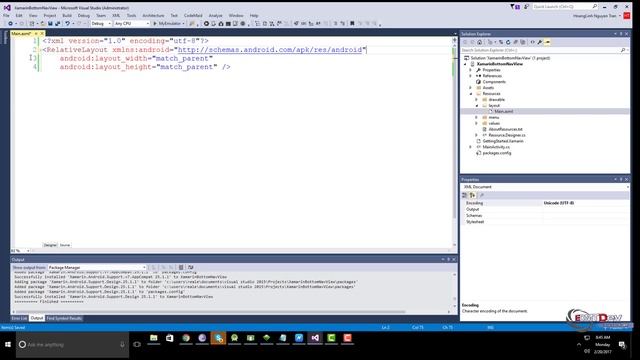Close the Main.axml editor tab
This screenshot has height=360, width=640.
(x=42, y=33)
